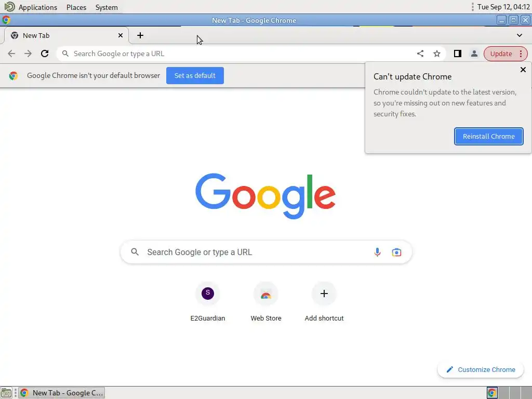Click the Chrome logo in default browser bar

click(14, 76)
